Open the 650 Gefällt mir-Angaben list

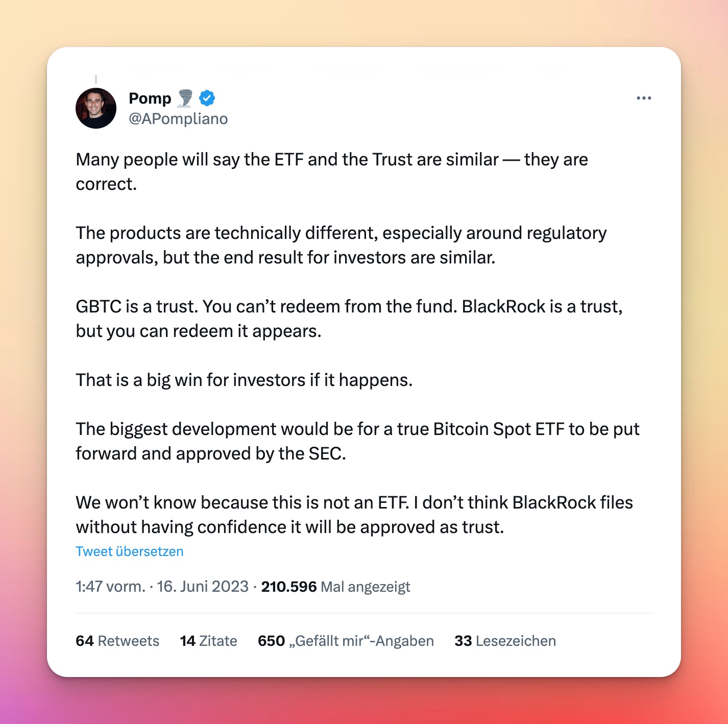click(346, 641)
